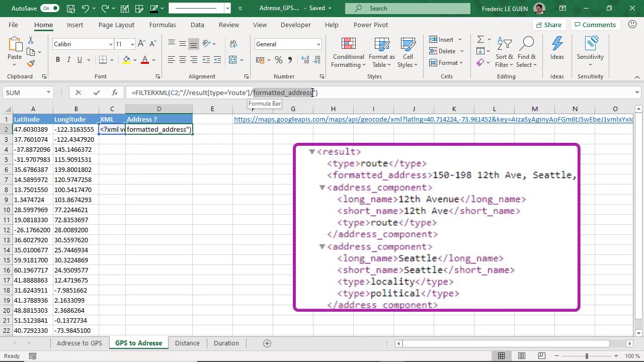The width and height of the screenshot is (644, 362).
Task: Open the Comments pane button
Action: click(595, 25)
